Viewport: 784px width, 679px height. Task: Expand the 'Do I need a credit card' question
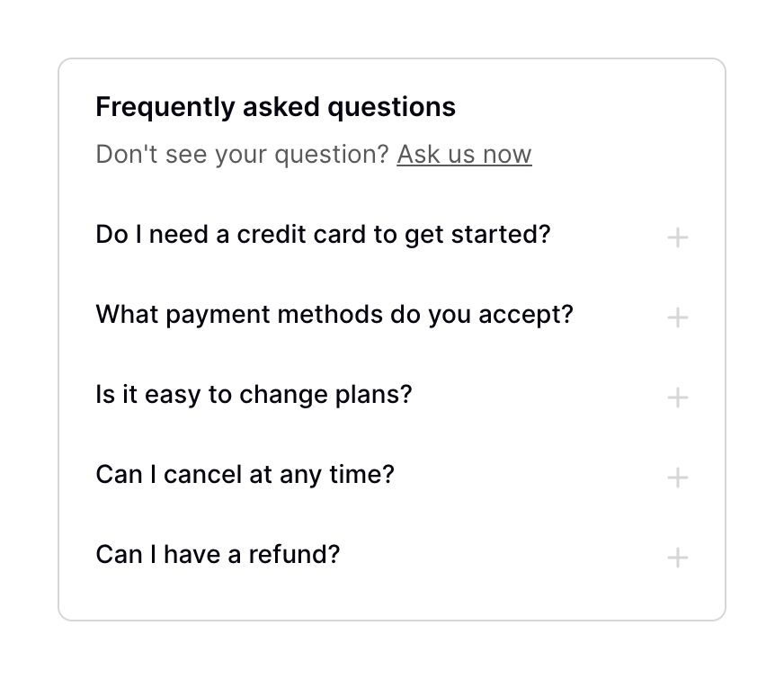tap(323, 235)
